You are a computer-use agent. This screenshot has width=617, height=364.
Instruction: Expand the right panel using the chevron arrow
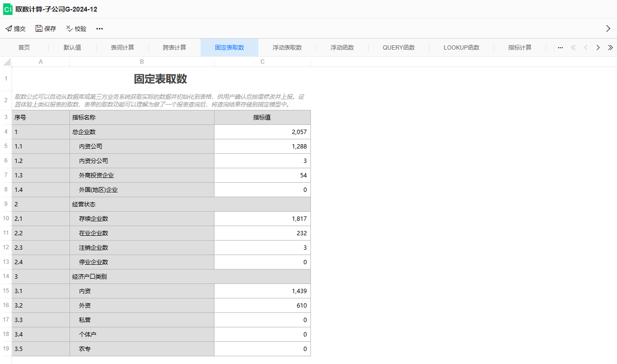[608, 28]
